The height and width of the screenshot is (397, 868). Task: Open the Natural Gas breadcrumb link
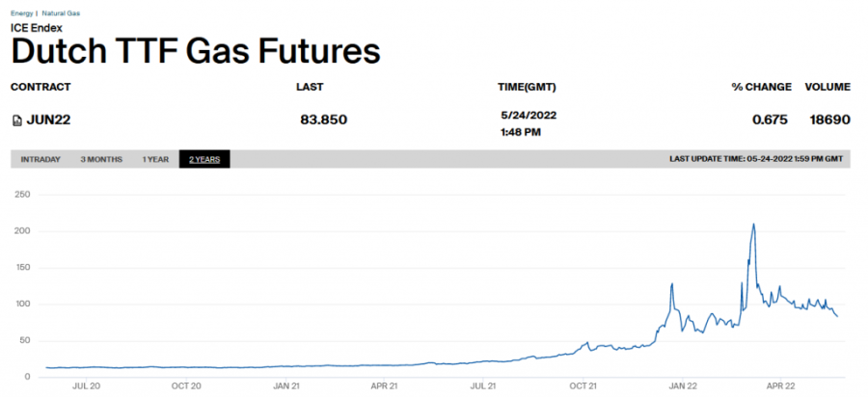(60, 13)
